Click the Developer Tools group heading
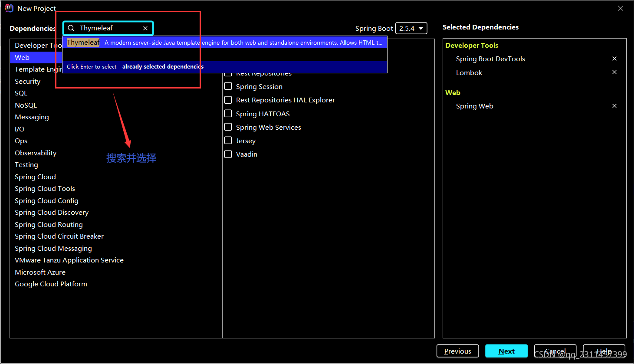The image size is (634, 364). pos(472,46)
